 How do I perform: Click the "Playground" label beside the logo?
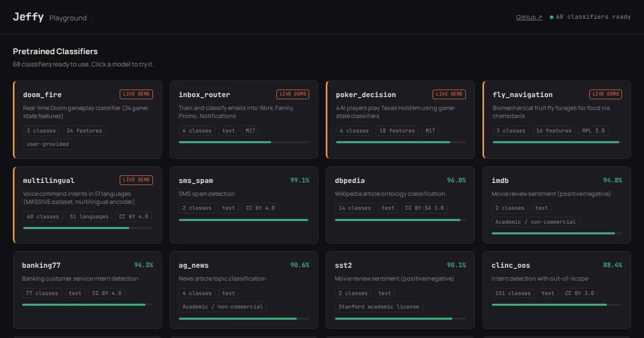coord(68,18)
